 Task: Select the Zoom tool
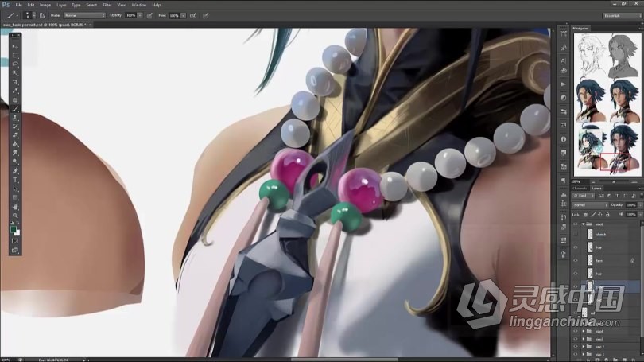(15, 216)
